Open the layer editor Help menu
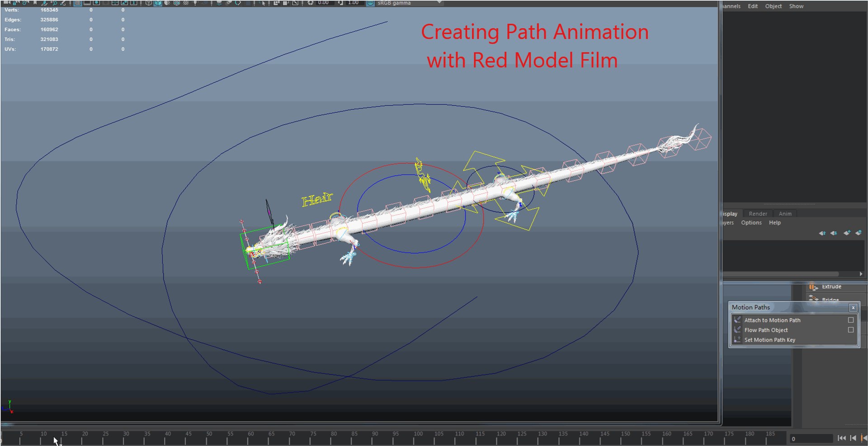The width and height of the screenshot is (868, 446). pos(774,222)
